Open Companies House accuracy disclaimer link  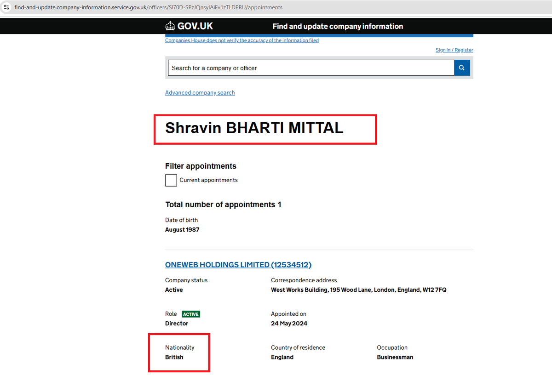click(242, 40)
